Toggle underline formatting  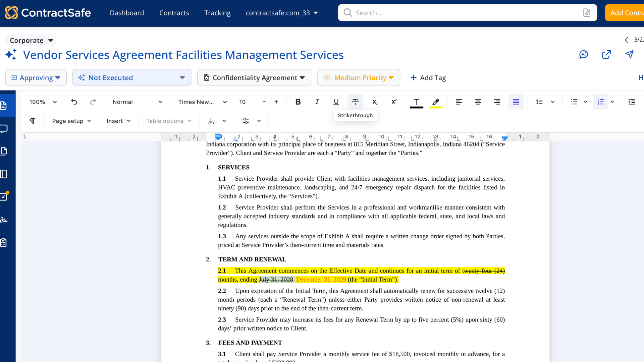(336, 102)
